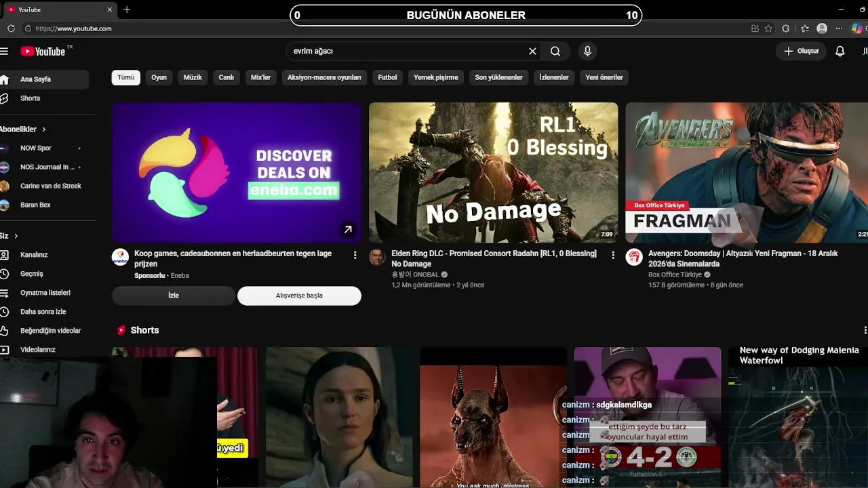Select the Aksiyon-macera oyunları chip
Screen dimensions: 868x488
point(324,77)
